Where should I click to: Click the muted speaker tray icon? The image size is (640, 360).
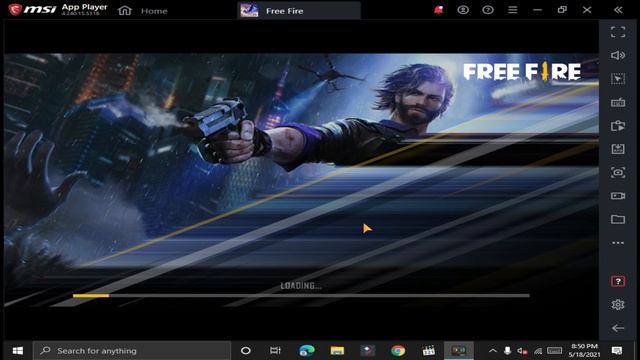click(522, 351)
